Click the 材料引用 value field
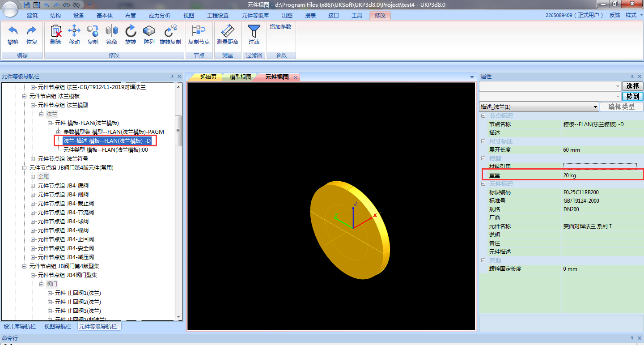The image size is (644, 345). (599, 166)
